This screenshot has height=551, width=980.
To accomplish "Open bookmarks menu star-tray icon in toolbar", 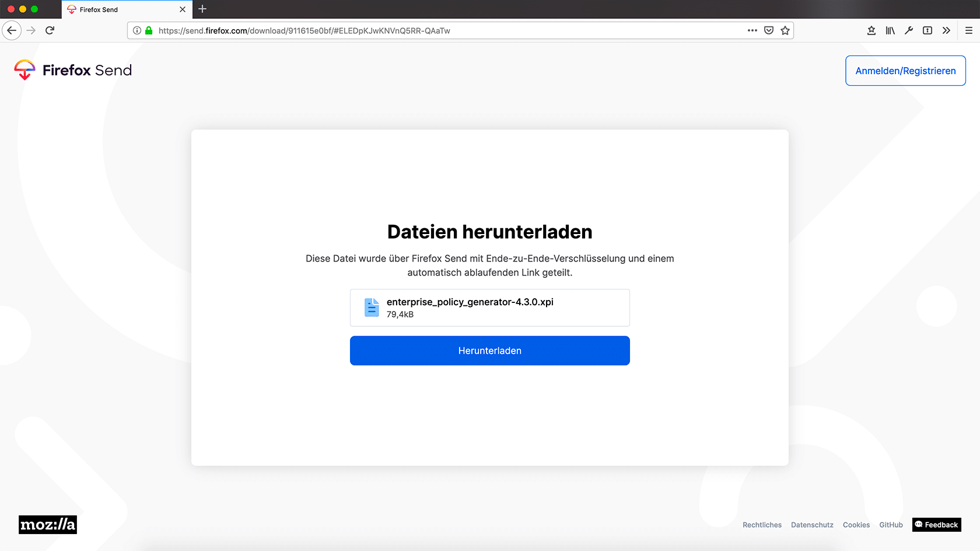I will pyautogui.click(x=871, y=30).
